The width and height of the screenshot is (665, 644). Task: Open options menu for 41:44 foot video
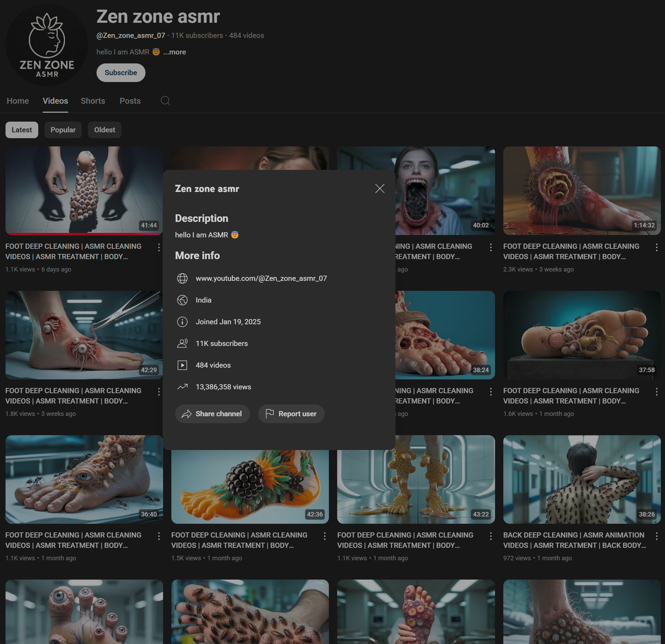(x=159, y=247)
